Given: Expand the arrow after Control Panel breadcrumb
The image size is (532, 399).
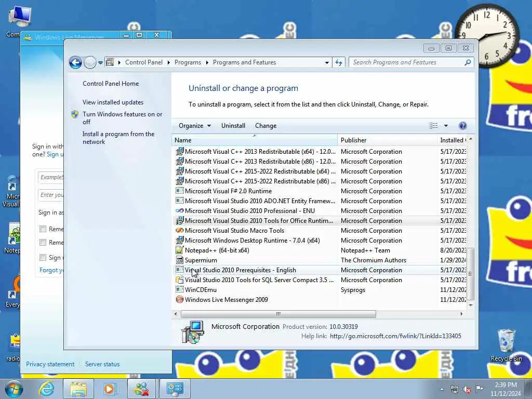Looking at the screenshot, I should [x=169, y=62].
